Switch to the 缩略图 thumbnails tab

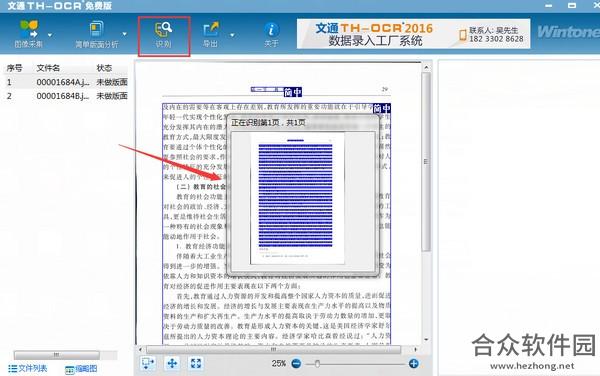pyautogui.click(x=81, y=369)
